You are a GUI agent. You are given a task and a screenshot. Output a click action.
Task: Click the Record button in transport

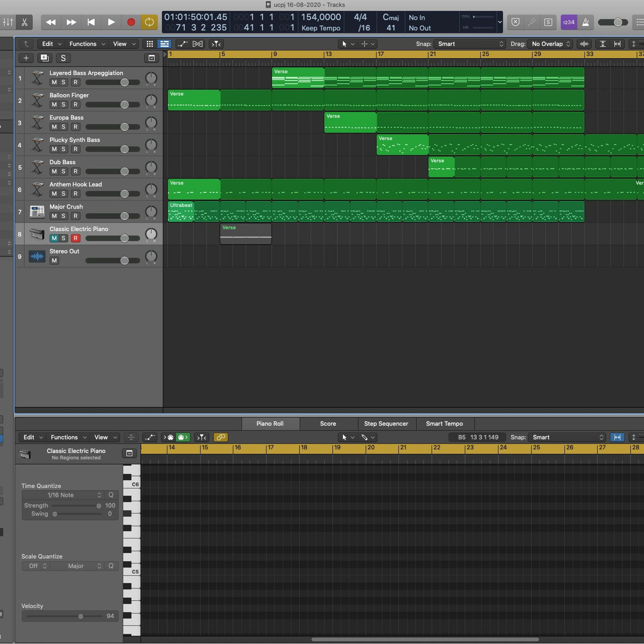(131, 22)
